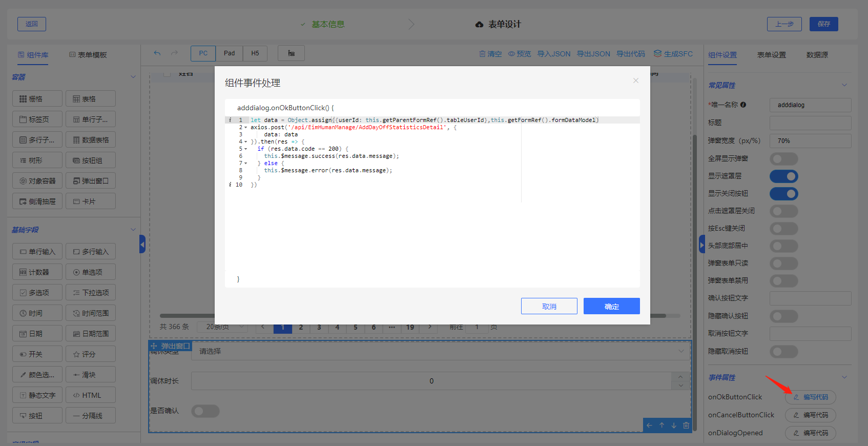The width and height of the screenshot is (868, 446).
Task: Switch to 数据源 tab
Action: coord(817,55)
